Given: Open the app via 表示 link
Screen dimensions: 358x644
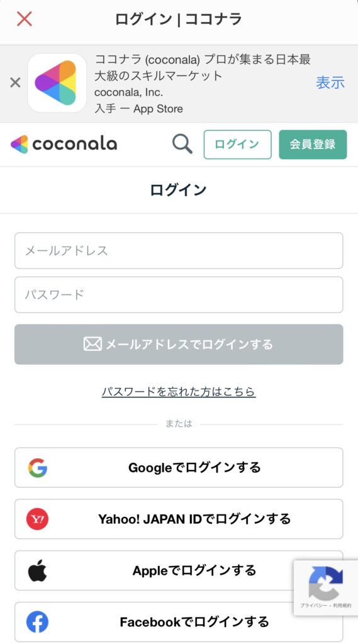Looking at the screenshot, I should [330, 82].
